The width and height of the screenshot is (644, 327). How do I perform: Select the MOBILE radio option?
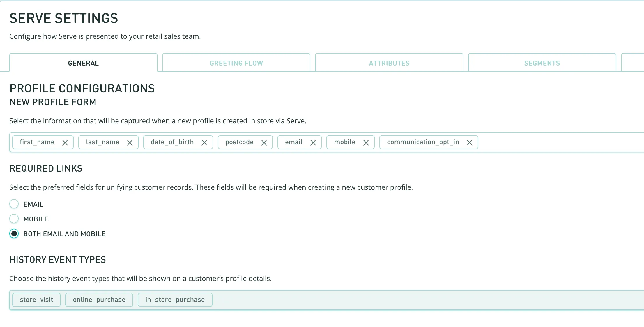[14, 219]
